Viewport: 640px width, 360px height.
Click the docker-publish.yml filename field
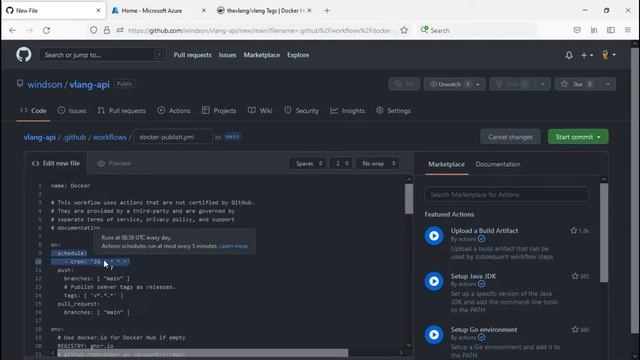point(173,137)
